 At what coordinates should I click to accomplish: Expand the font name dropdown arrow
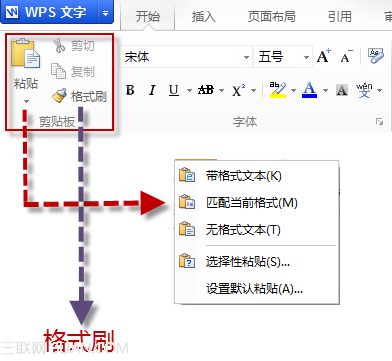coord(246,57)
